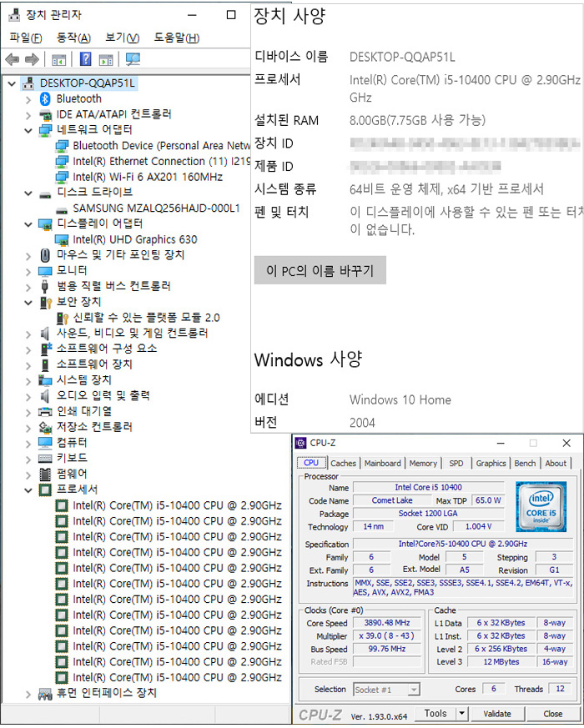Image resolution: width=584 pixels, height=728 pixels.
Task: Click the 범용 직렬 버스 컨트롤러 USB icon
Action: [44, 286]
